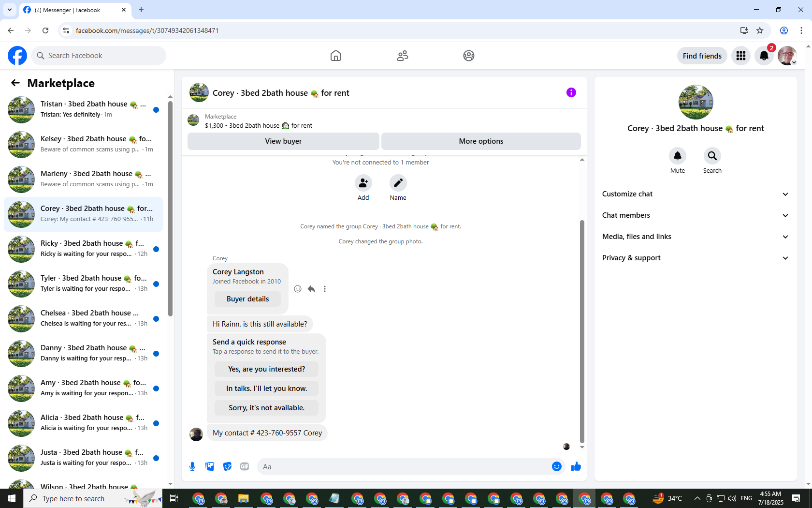Send a thumbs-up like
812x508 pixels.
pyautogui.click(x=576, y=466)
